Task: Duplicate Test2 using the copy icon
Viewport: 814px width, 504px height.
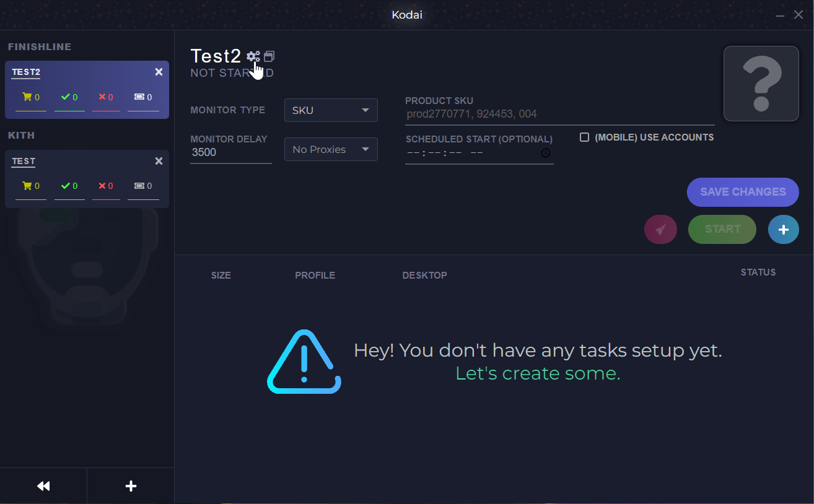Action: 269,56
